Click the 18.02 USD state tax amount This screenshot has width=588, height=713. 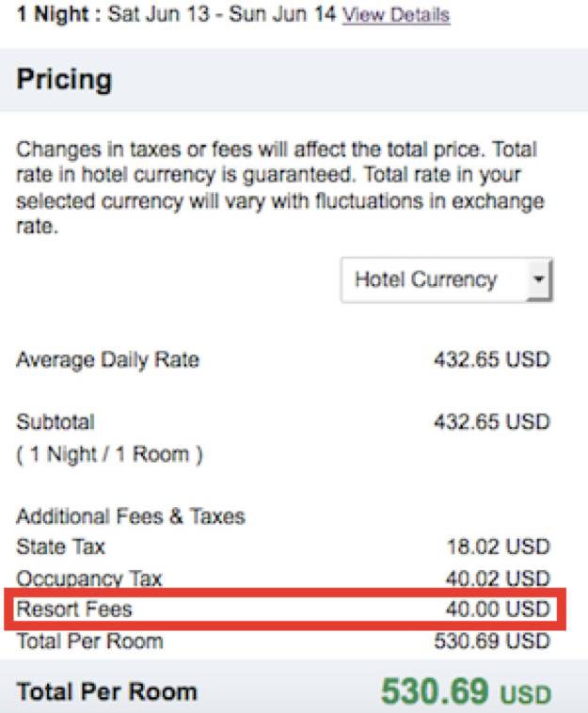tap(498, 546)
